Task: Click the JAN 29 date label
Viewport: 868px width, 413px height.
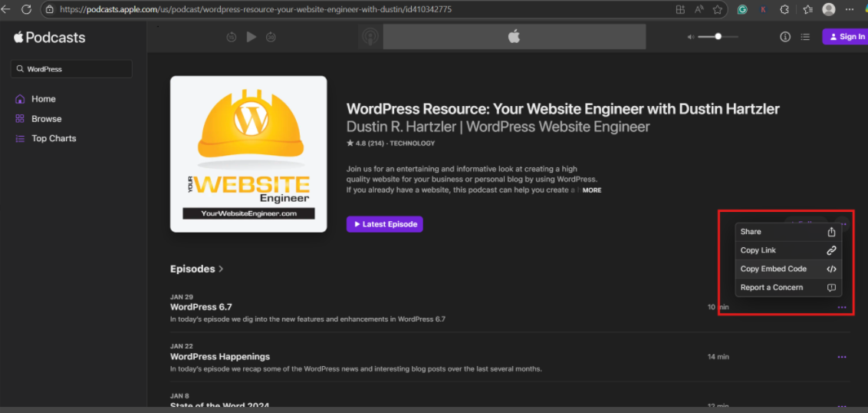Action: 182,296
